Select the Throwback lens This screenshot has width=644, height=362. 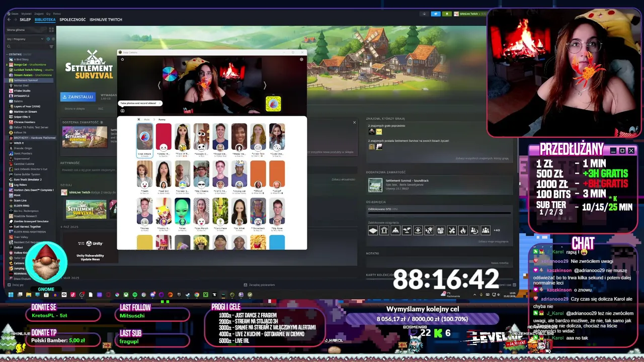pos(258,214)
